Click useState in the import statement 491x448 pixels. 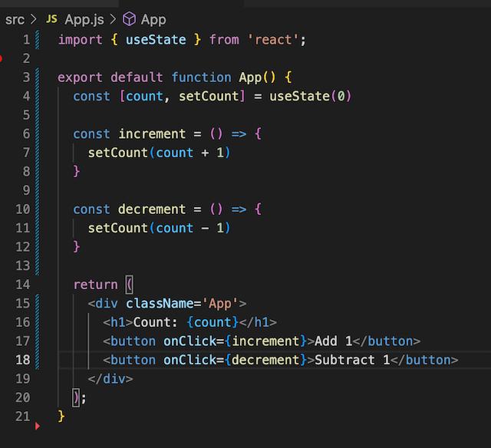[156, 40]
